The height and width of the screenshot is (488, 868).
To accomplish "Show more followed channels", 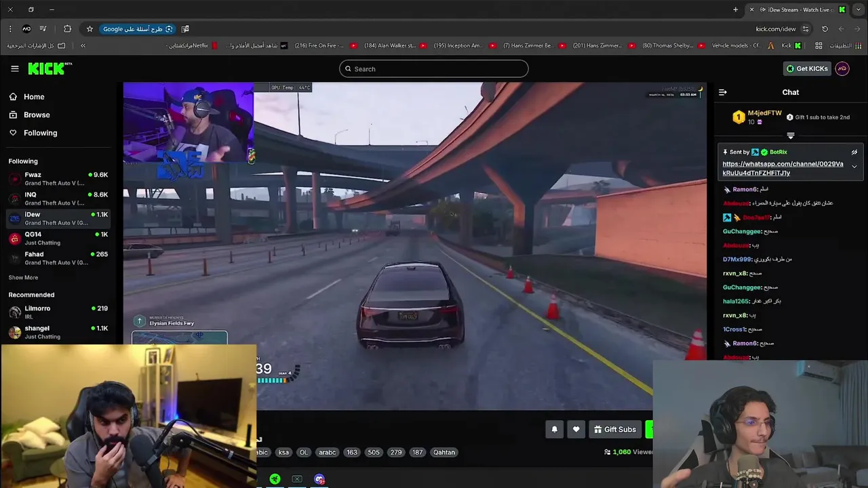I will 23,278.
